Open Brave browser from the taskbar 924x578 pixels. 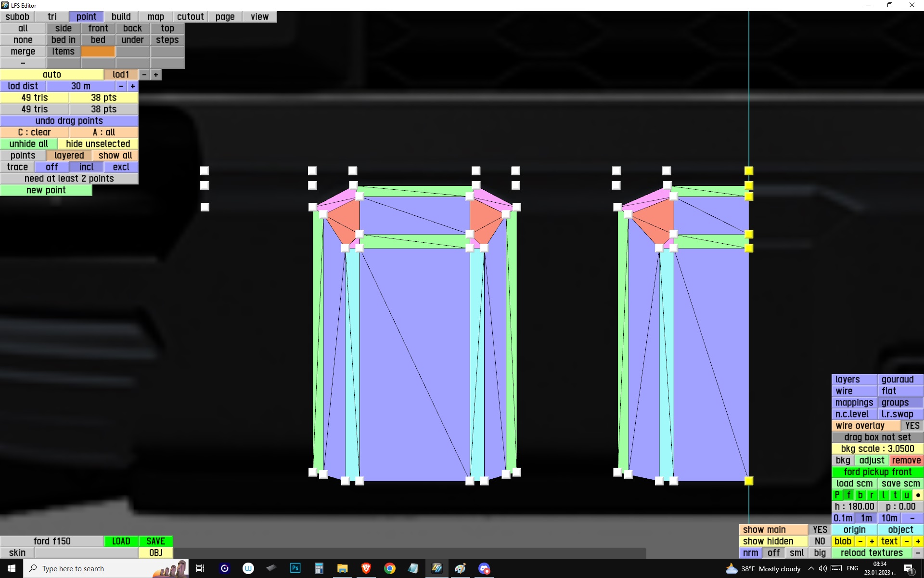click(x=366, y=568)
